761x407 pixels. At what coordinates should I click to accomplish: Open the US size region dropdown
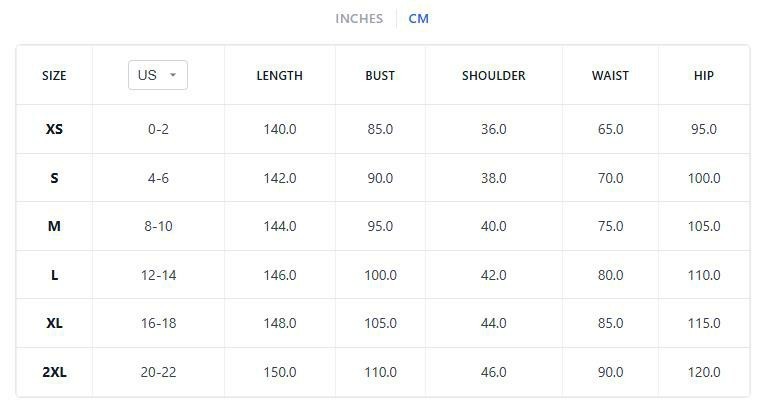pos(157,75)
